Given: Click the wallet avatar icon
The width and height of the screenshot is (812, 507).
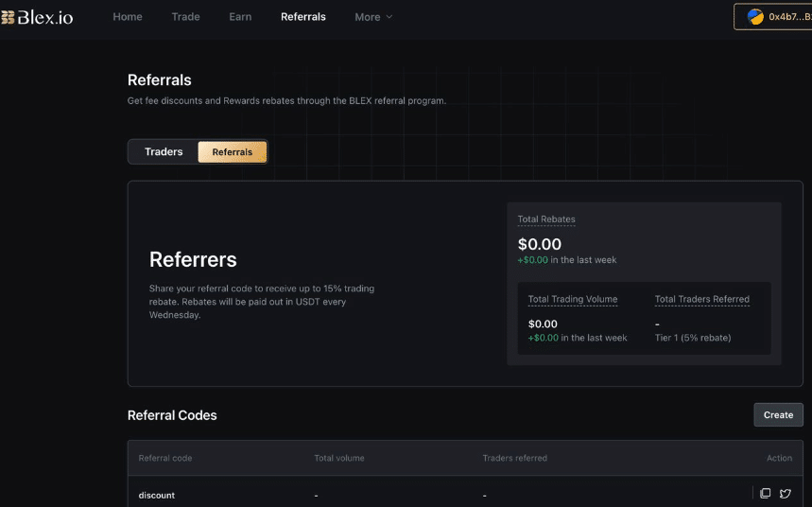Looking at the screenshot, I should 755,17.
